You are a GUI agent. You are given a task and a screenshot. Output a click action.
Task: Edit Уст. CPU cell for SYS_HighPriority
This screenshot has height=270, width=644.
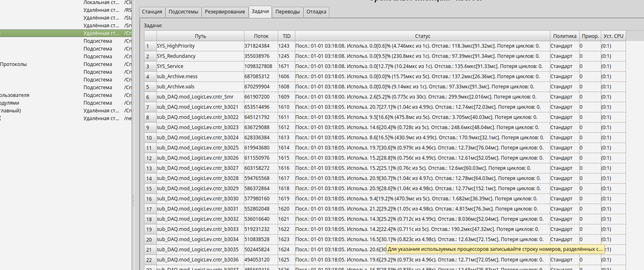tap(613, 46)
